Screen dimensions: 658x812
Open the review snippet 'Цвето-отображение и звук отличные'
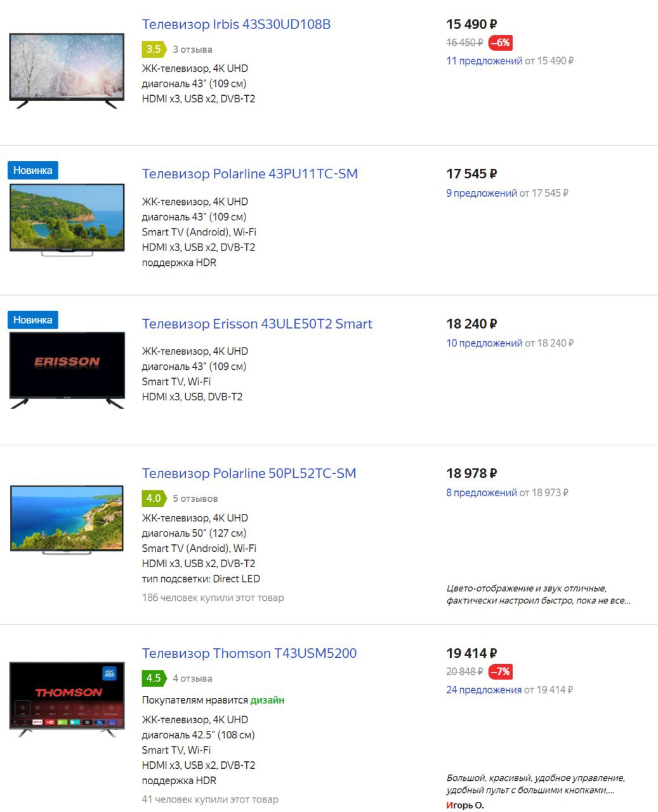point(538,594)
